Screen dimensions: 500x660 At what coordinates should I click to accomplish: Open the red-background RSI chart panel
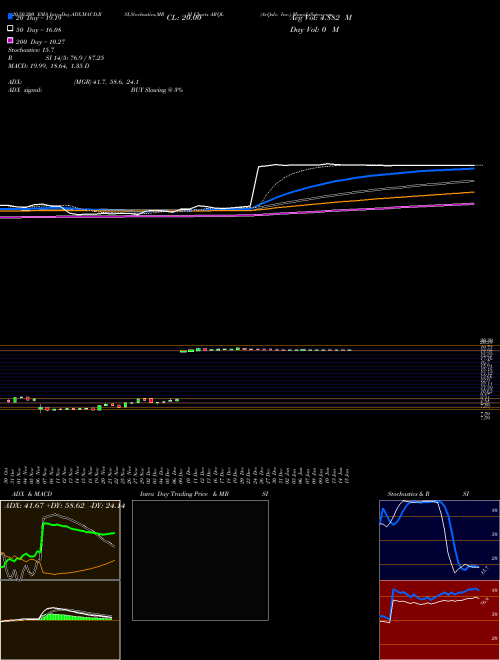click(x=439, y=620)
